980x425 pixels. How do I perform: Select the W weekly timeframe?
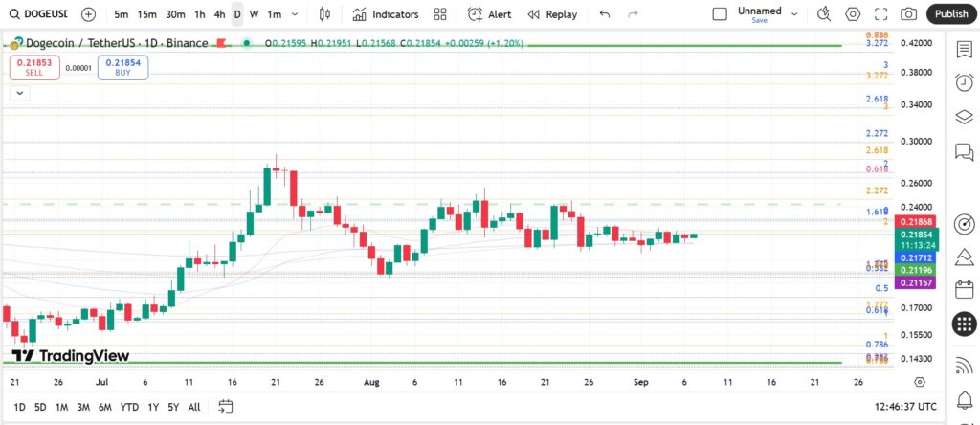tap(254, 13)
